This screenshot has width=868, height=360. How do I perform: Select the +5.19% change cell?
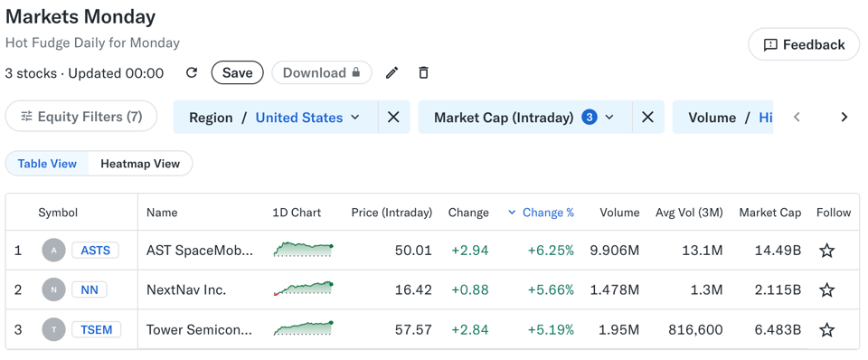(551, 330)
